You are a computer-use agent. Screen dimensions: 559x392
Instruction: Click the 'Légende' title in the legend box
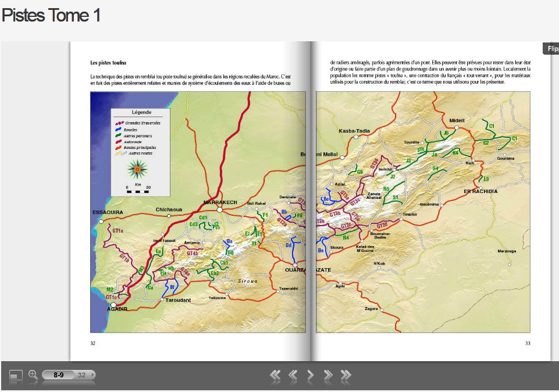[141, 112]
